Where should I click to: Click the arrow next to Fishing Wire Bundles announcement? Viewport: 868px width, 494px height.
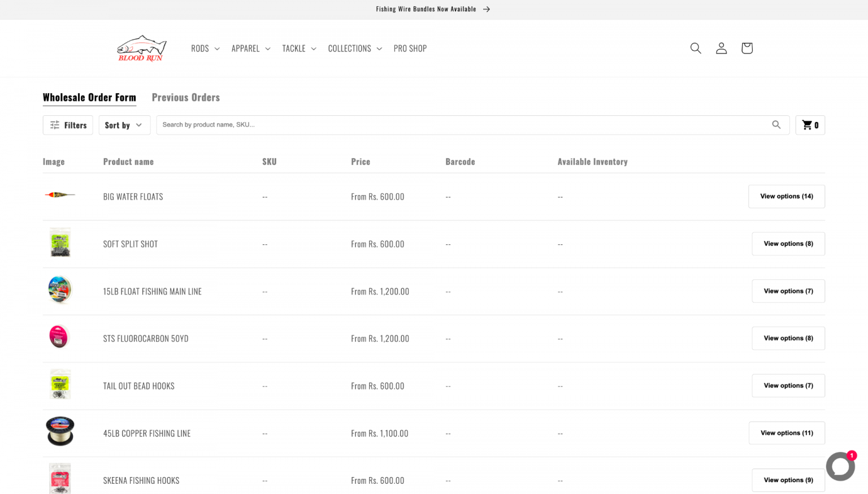point(485,9)
